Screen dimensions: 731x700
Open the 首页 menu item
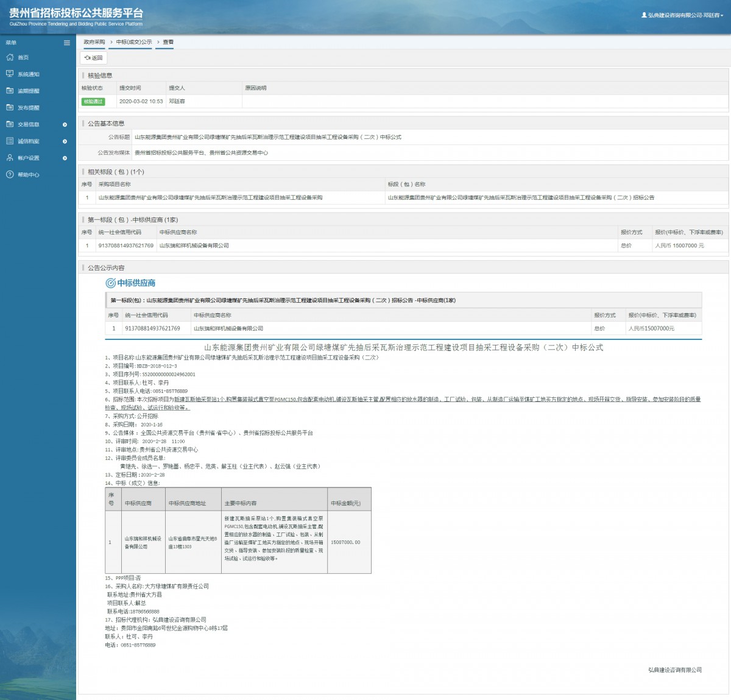pyautogui.click(x=23, y=57)
